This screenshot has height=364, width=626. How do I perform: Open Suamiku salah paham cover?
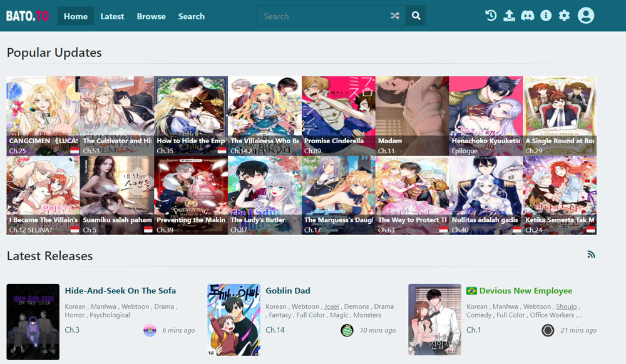(117, 195)
